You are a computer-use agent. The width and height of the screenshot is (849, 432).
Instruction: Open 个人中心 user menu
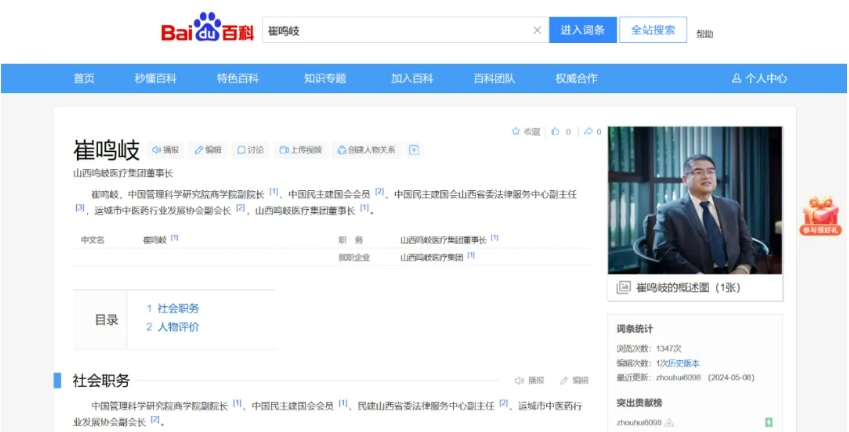tap(759, 78)
